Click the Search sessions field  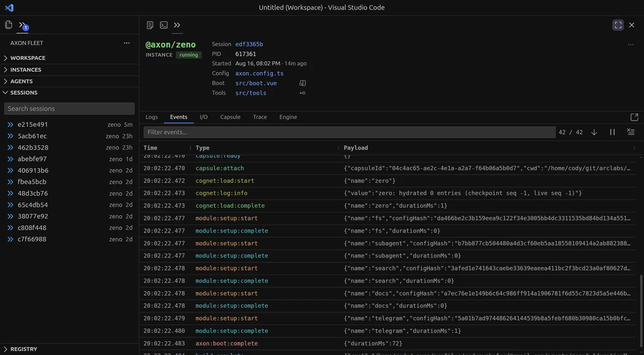coord(69,109)
